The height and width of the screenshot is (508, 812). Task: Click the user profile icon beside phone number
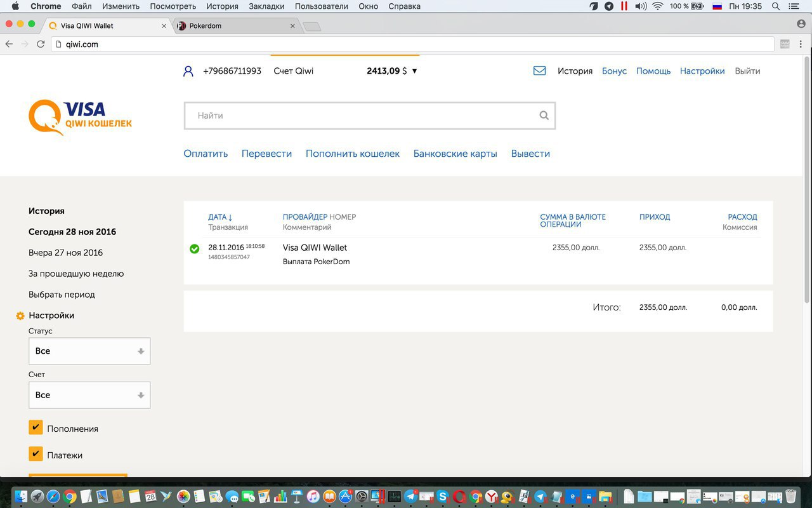tap(188, 71)
